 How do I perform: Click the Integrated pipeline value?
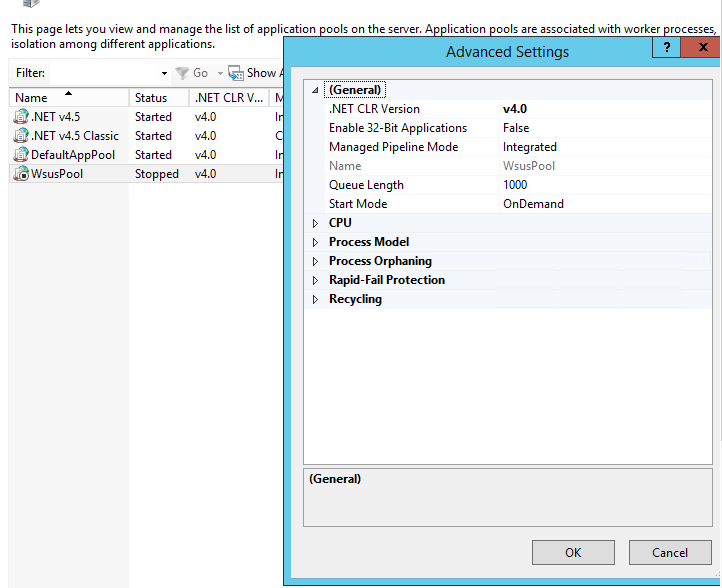point(530,147)
